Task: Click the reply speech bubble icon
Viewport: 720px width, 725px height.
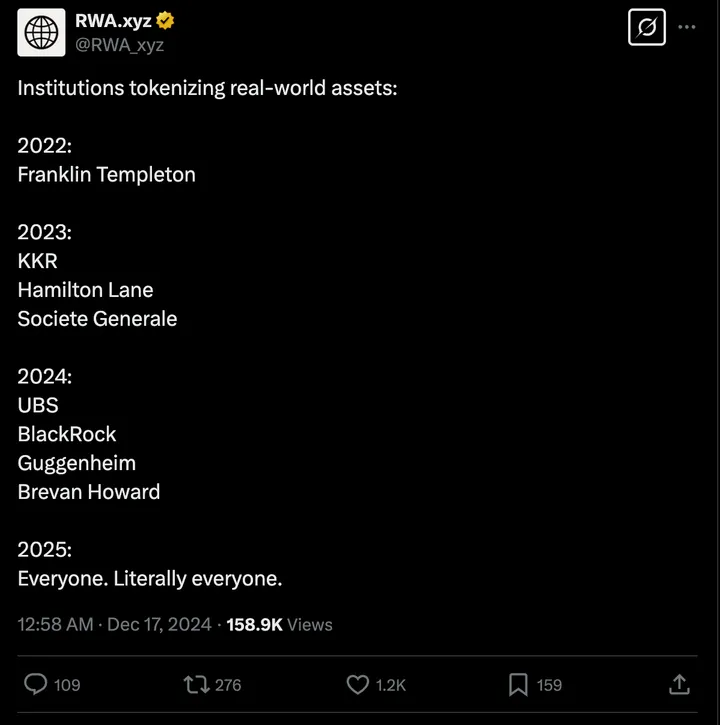Action: pyautogui.click(x=36, y=684)
